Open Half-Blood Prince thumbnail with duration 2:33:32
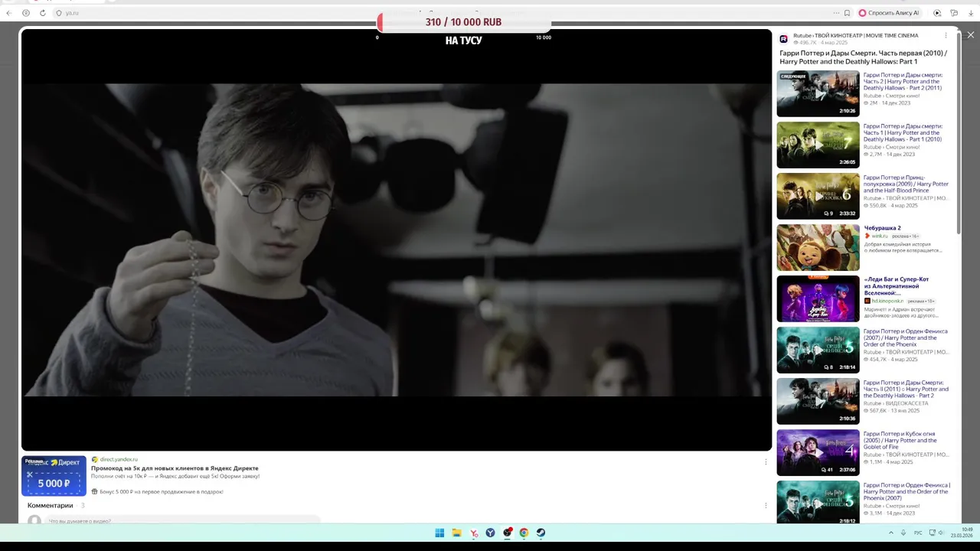980x551 pixels. [x=818, y=196]
